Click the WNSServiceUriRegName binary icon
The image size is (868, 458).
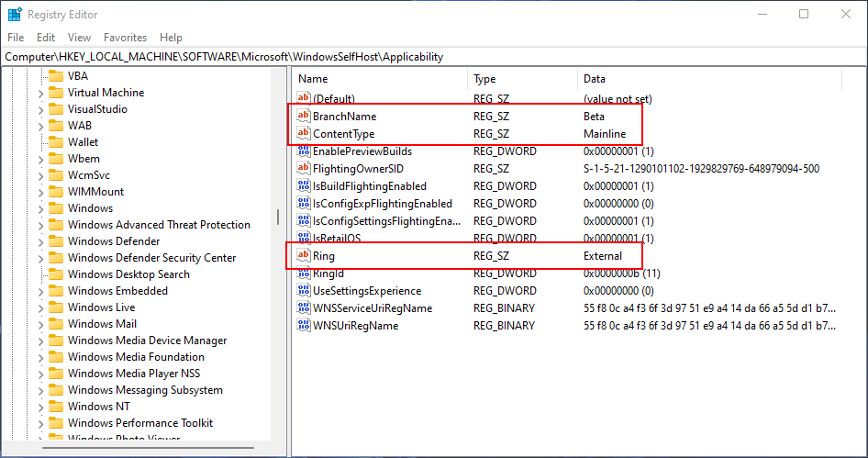[x=304, y=307]
